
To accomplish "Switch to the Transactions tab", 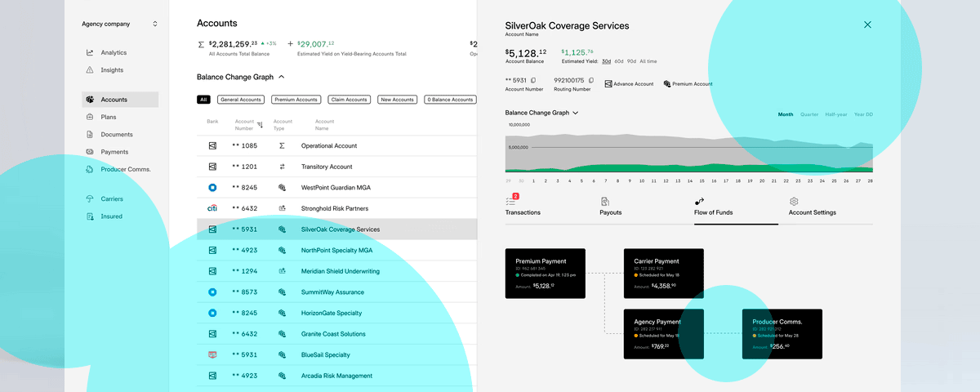I will 523,207.
